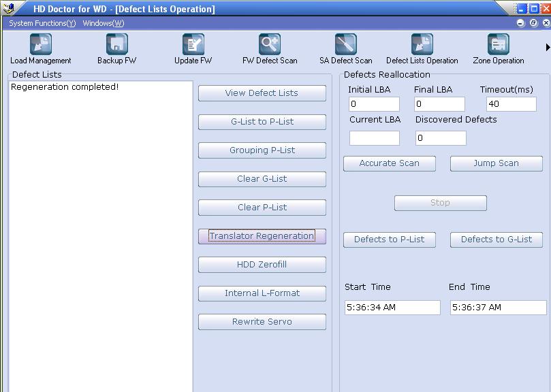
Task: Open SA Defect Scan screwdriver icon
Action: pos(346,44)
